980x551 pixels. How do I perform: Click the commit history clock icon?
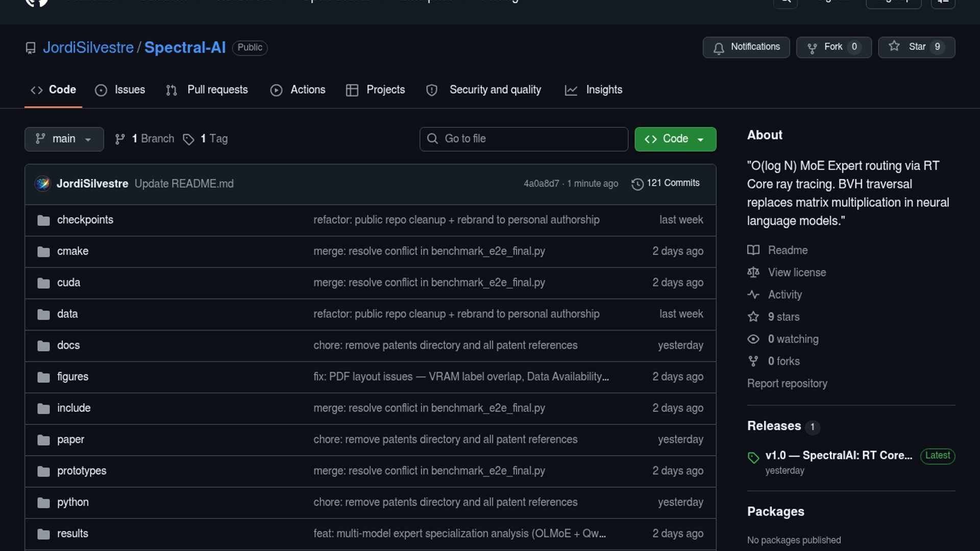pyautogui.click(x=637, y=184)
